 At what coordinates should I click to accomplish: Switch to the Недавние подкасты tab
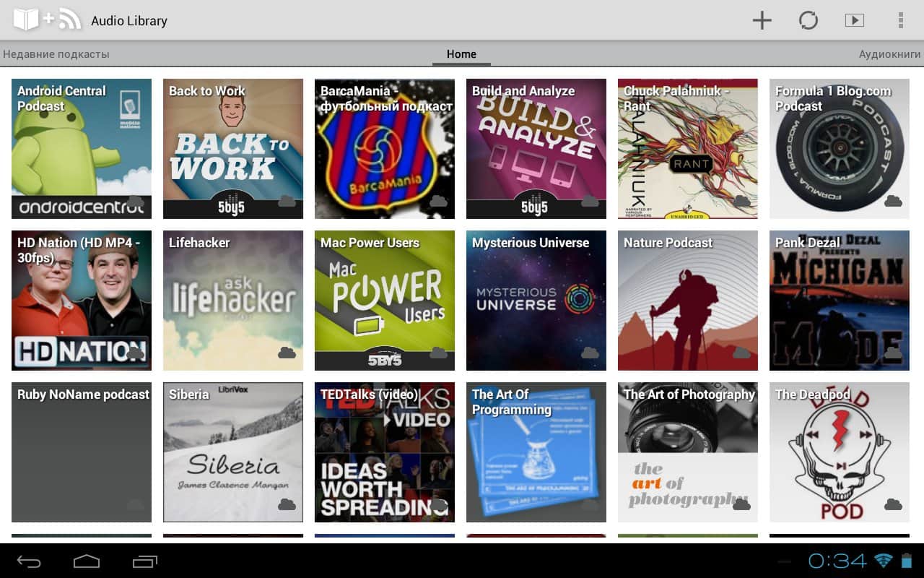coord(56,54)
